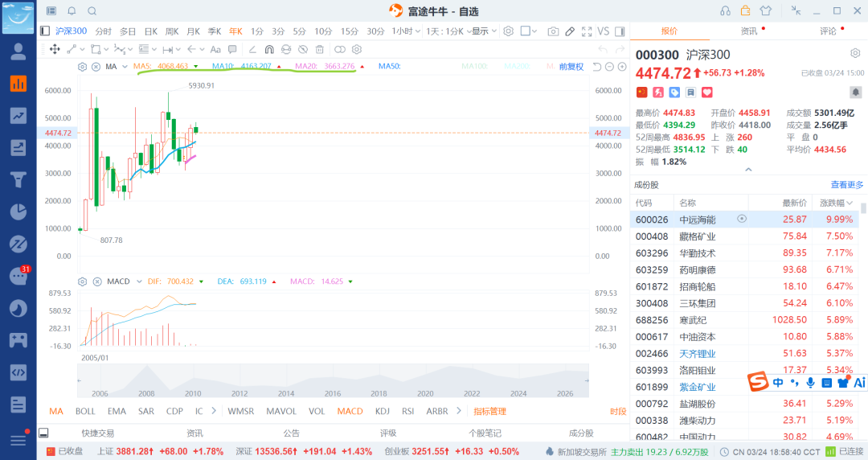
Task: Toggle right side panel icon beside VS
Action: pos(620,31)
